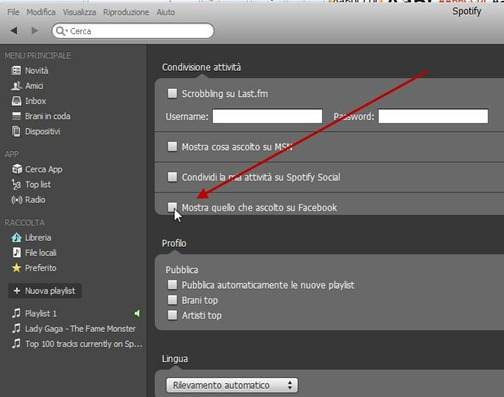The height and width of the screenshot is (397, 504).
Task: Click the note icon beside Playlist 1
Action: coord(16,313)
